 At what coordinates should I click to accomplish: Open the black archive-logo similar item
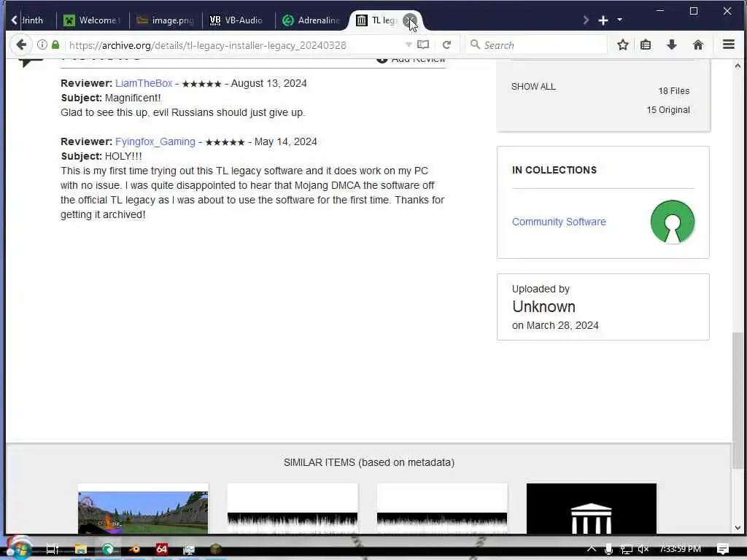point(591,508)
